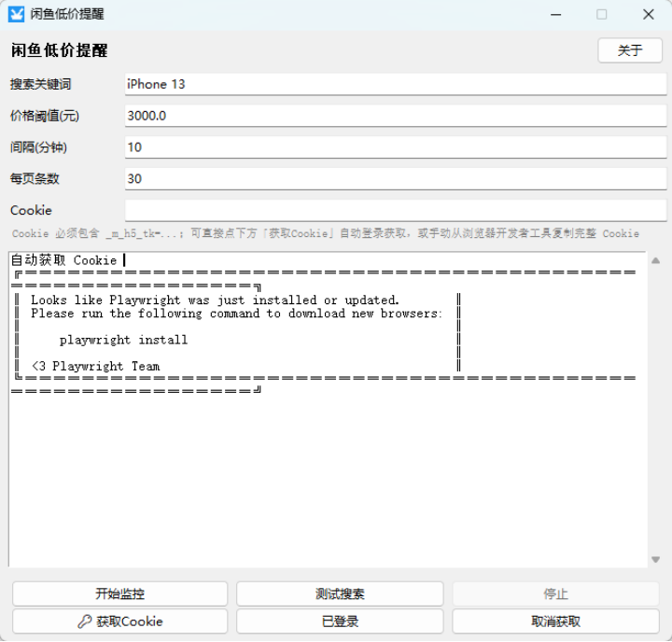The width and height of the screenshot is (672, 642).
Task: Click the 每页条数 field showing 30
Action: (x=395, y=179)
